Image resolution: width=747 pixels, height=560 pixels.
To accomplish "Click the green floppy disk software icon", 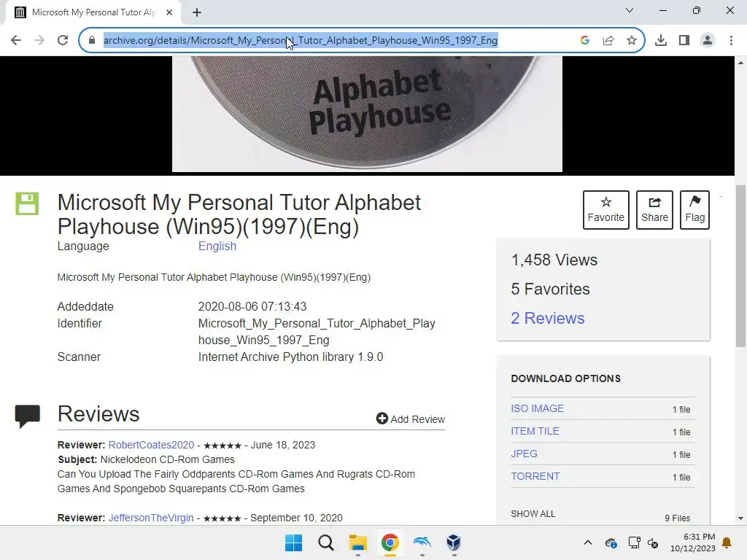I will (x=27, y=204).
